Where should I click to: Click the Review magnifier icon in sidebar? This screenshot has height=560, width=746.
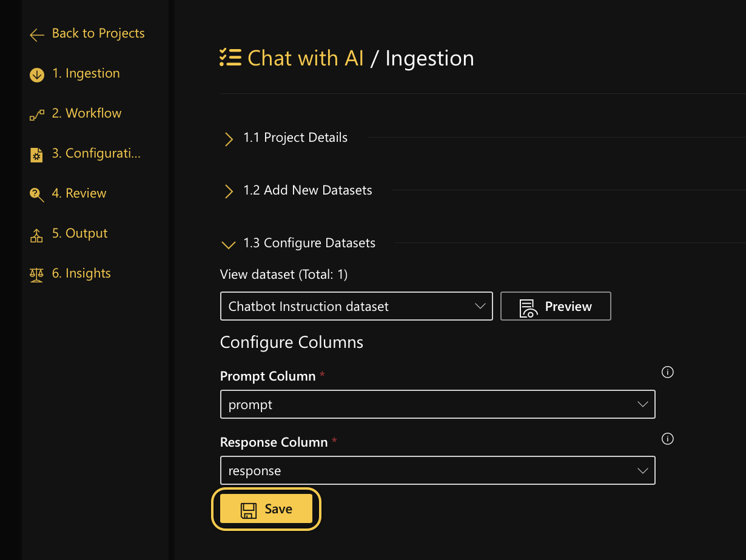click(37, 195)
